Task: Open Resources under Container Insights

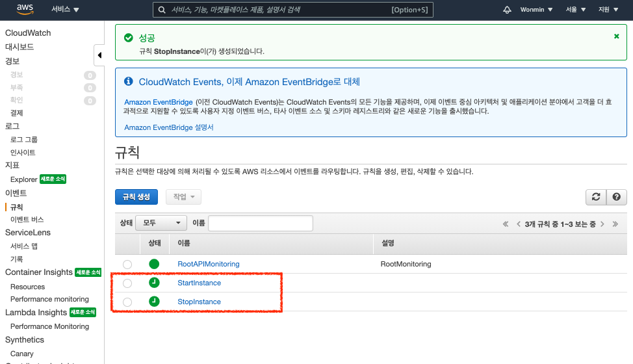Action: [x=27, y=287]
